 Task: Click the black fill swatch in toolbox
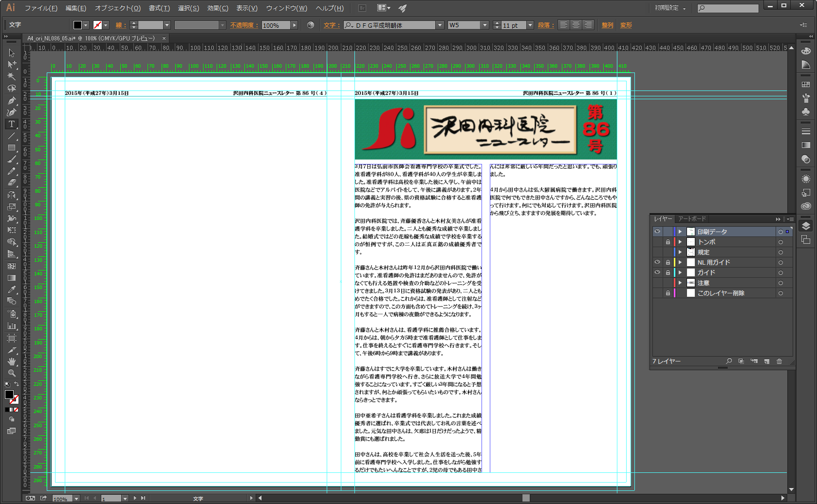(9, 395)
